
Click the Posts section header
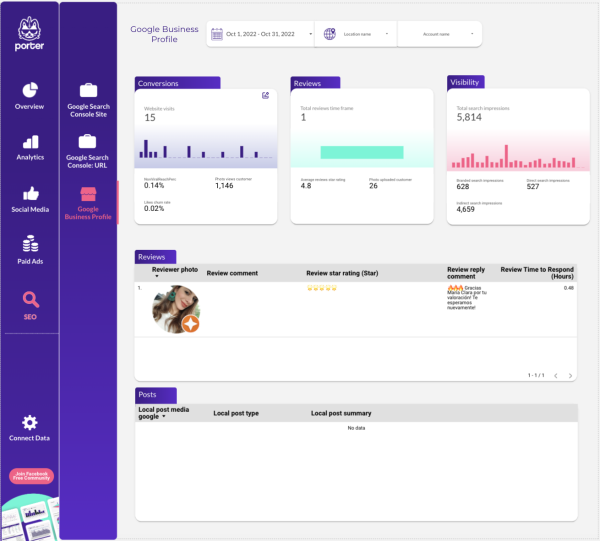tap(156, 394)
